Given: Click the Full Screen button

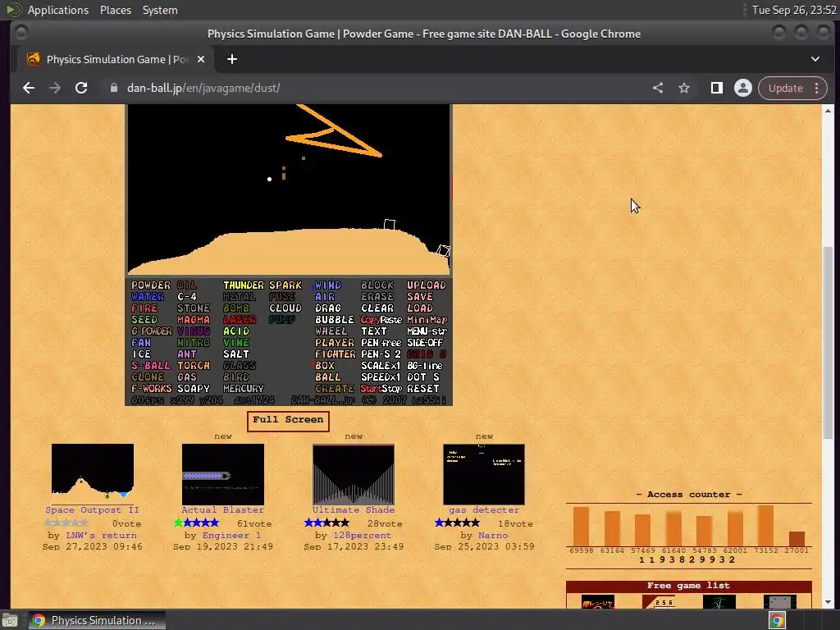Looking at the screenshot, I should pyautogui.click(x=288, y=421).
